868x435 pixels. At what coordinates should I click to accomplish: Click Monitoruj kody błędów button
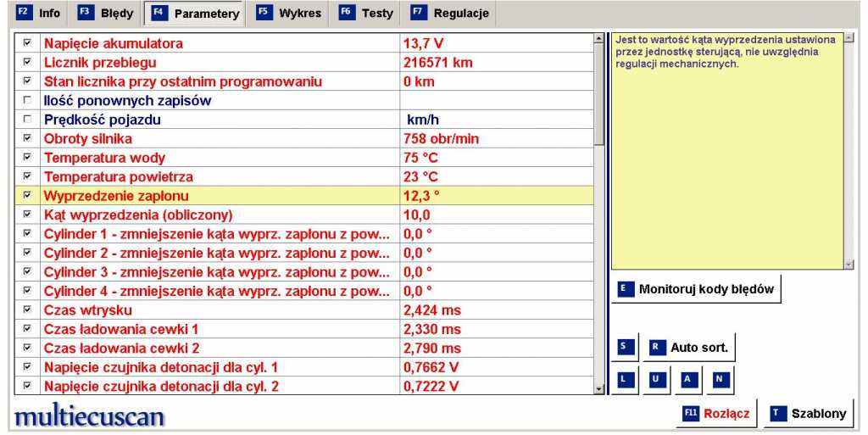coord(696,289)
